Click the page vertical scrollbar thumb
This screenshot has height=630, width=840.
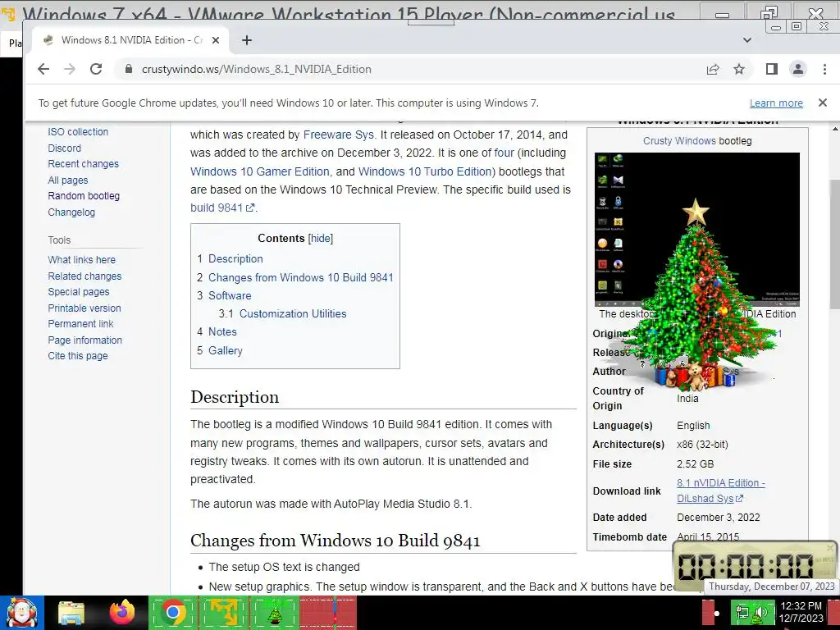(834, 244)
